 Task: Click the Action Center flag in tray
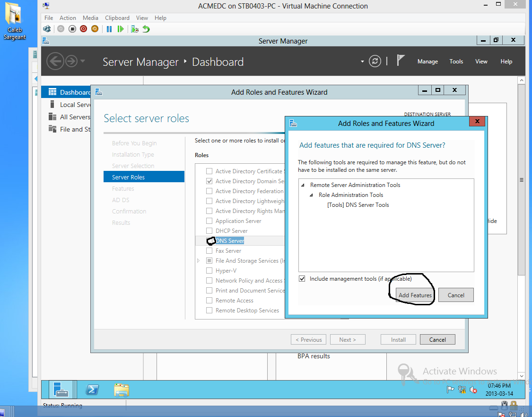tap(450, 390)
